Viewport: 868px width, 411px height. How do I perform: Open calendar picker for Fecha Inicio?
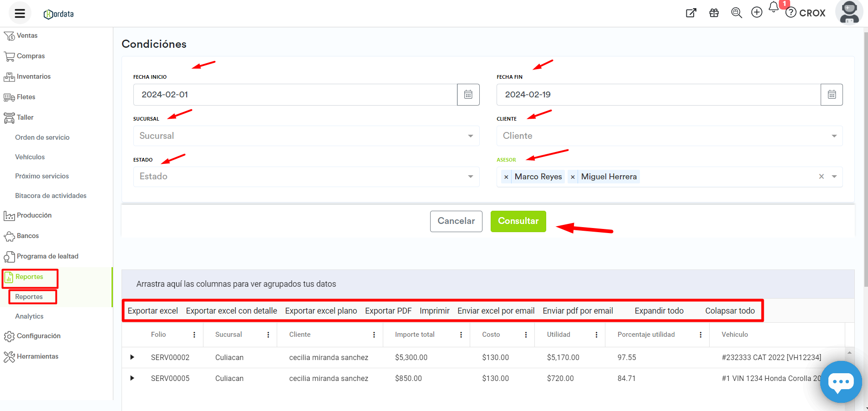pyautogui.click(x=468, y=95)
